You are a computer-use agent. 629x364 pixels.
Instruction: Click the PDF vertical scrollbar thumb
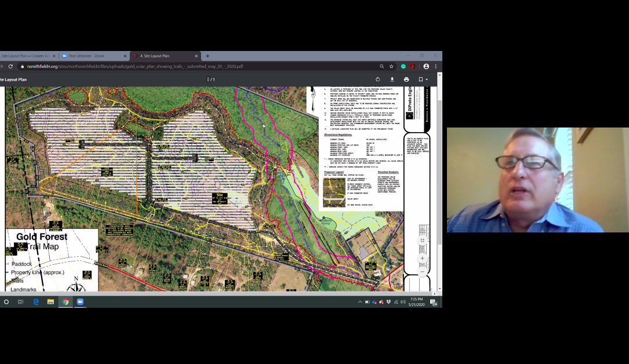(x=439, y=172)
